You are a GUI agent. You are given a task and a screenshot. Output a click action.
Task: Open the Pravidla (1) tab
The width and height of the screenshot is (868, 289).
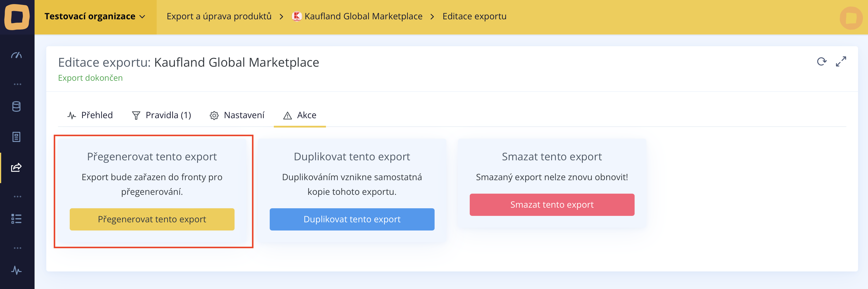(161, 116)
